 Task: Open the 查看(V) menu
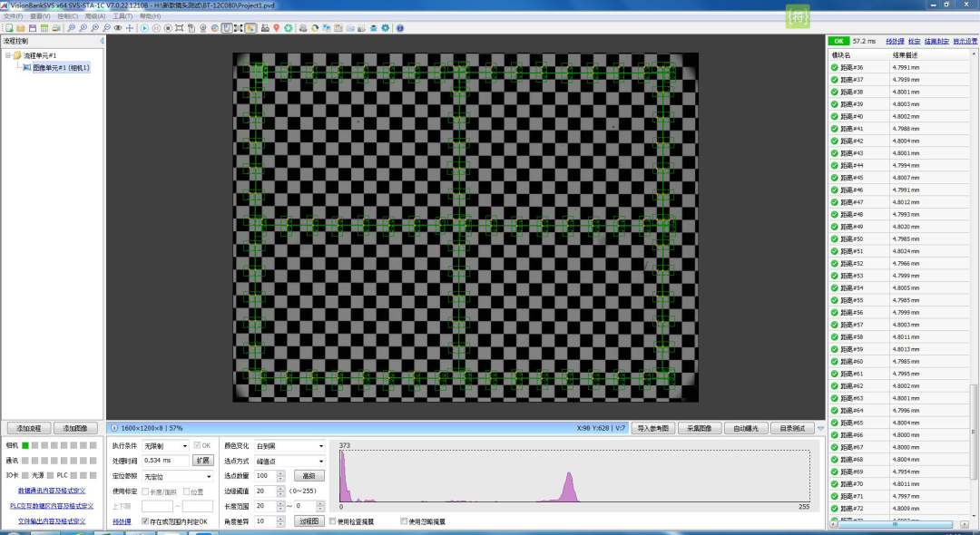coord(40,16)
